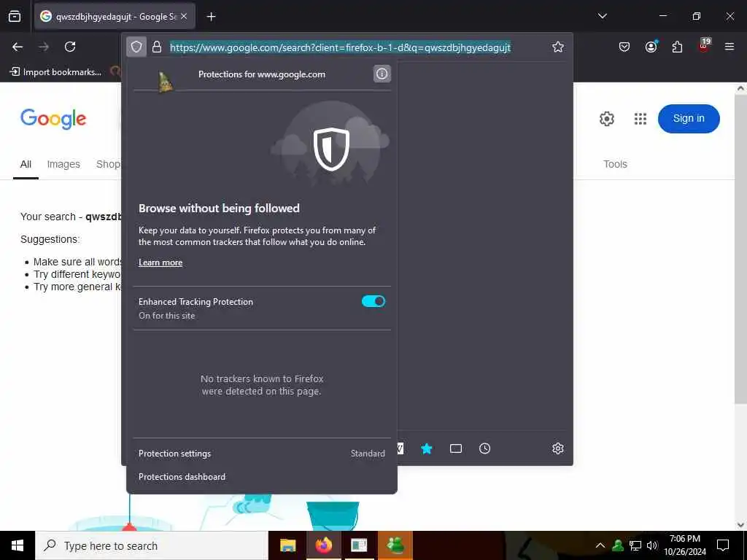Click the 'Browse without being followed' heading
The image size is (747, 560).
click(219, 208)
